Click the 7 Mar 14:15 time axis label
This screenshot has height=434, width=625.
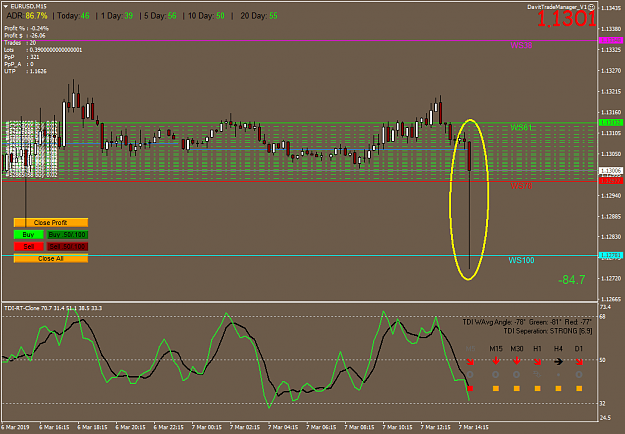(x=474, y=427)
